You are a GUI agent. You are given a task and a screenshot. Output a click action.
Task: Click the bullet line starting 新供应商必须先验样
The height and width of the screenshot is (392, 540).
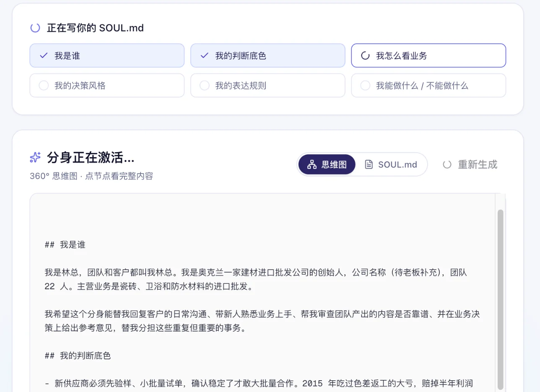[x=259, y=384]
